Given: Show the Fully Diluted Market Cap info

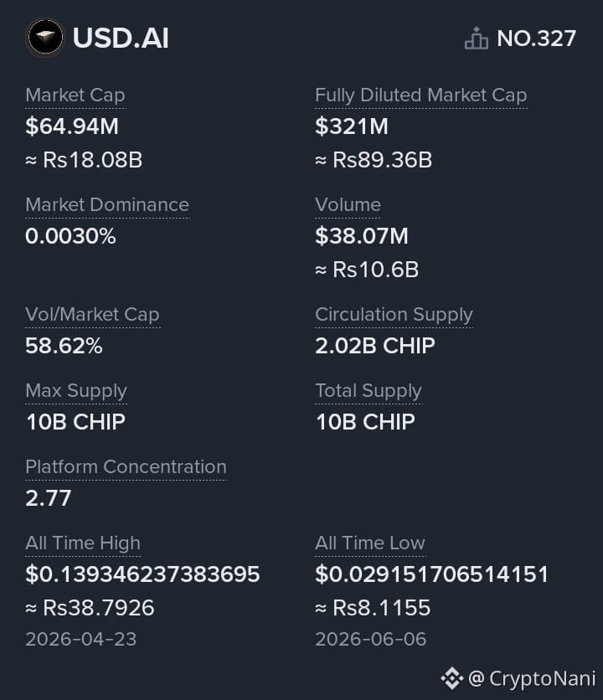Looking at the screenshot, I should (x=421, y=95).
